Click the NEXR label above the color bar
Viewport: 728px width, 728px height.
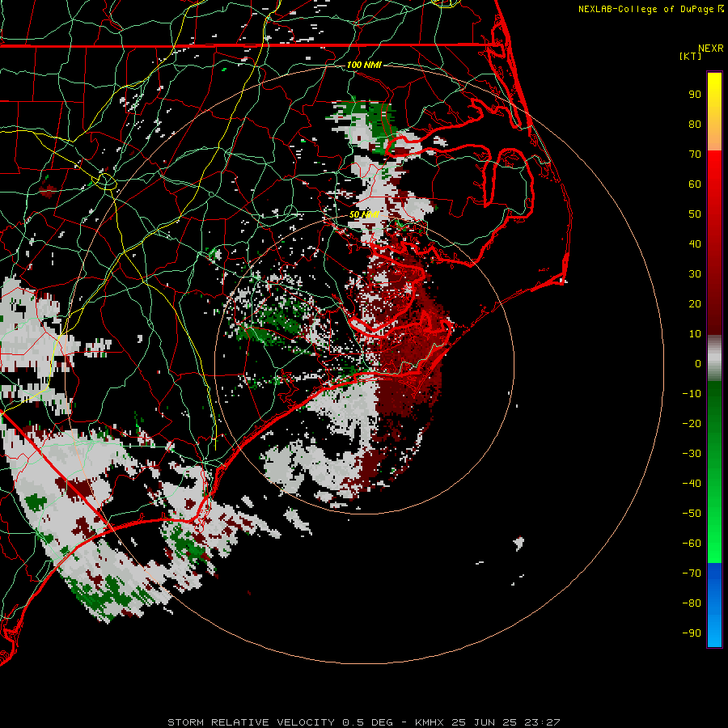click(x=711, y=49)
